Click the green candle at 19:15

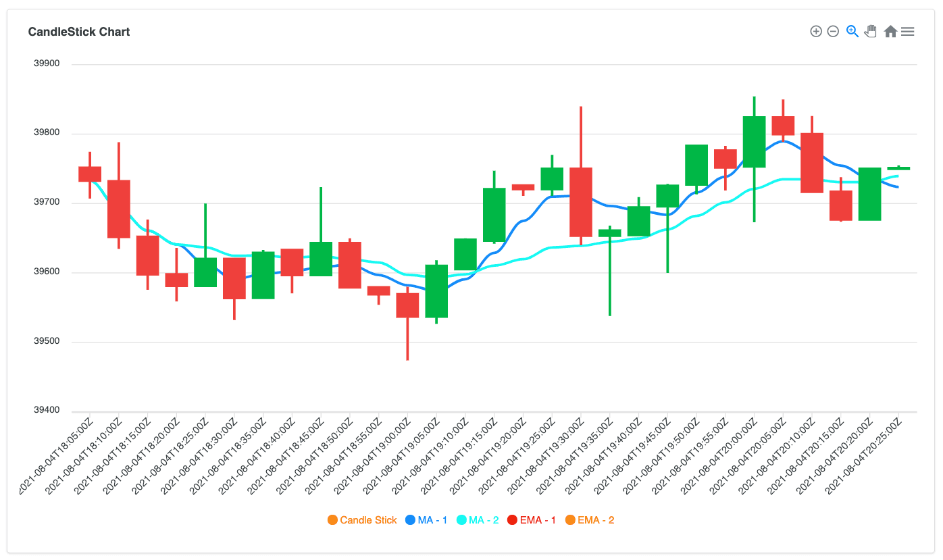pyautogui.click(x=494, y=215)
